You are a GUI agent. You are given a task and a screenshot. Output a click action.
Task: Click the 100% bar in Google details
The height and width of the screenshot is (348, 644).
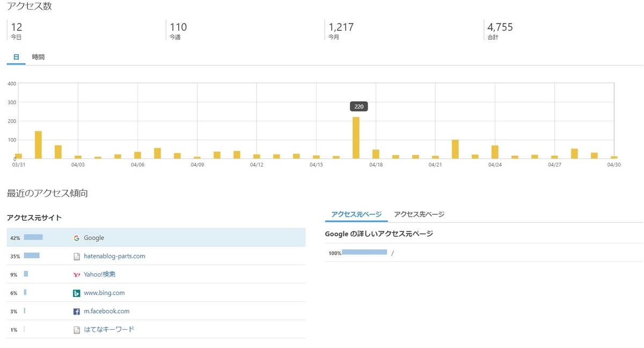pyautogui.click(x=364, y=252)
